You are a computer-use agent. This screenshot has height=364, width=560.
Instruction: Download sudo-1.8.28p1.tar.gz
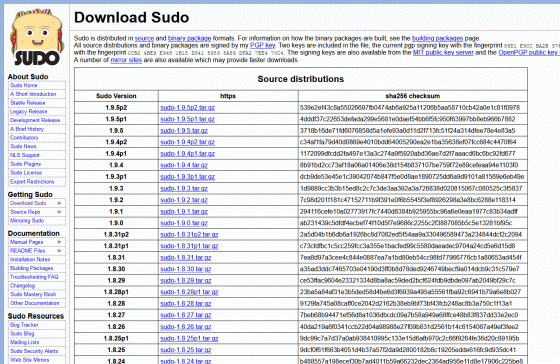click(189, 292)
